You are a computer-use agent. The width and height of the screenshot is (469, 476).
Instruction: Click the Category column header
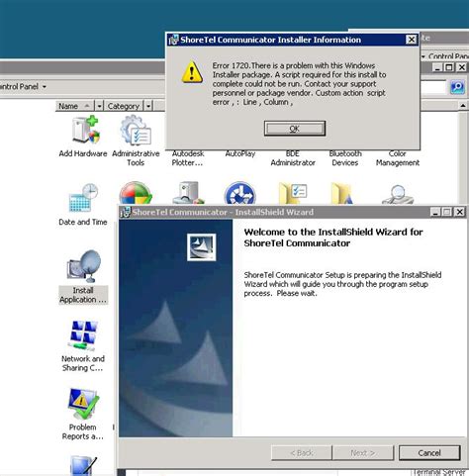124,106
